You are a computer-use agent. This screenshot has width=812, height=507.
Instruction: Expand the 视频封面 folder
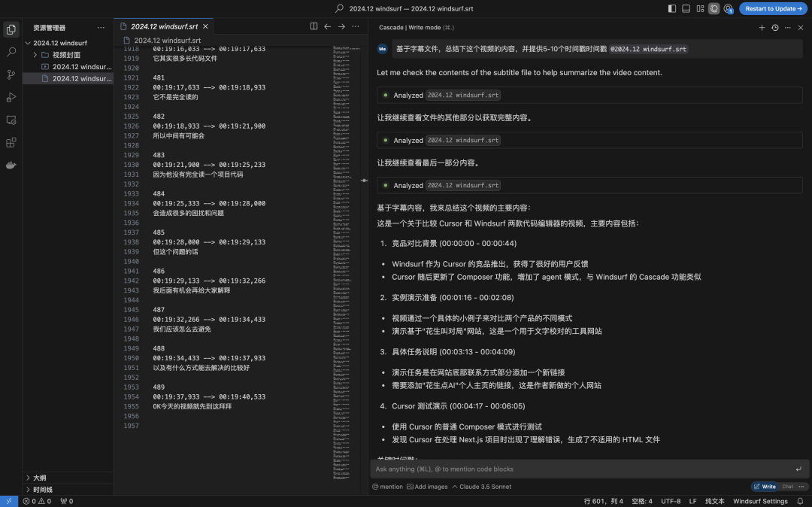click(x=66, y=55)
